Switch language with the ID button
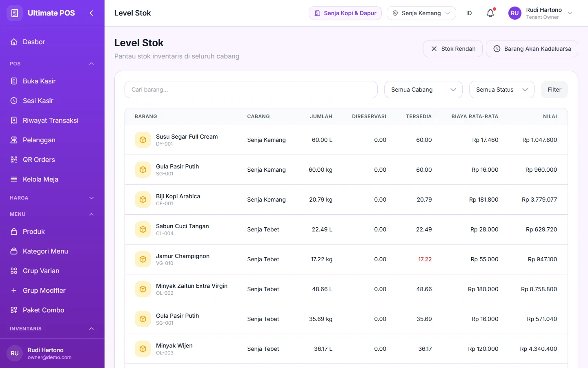 (469, 13)
